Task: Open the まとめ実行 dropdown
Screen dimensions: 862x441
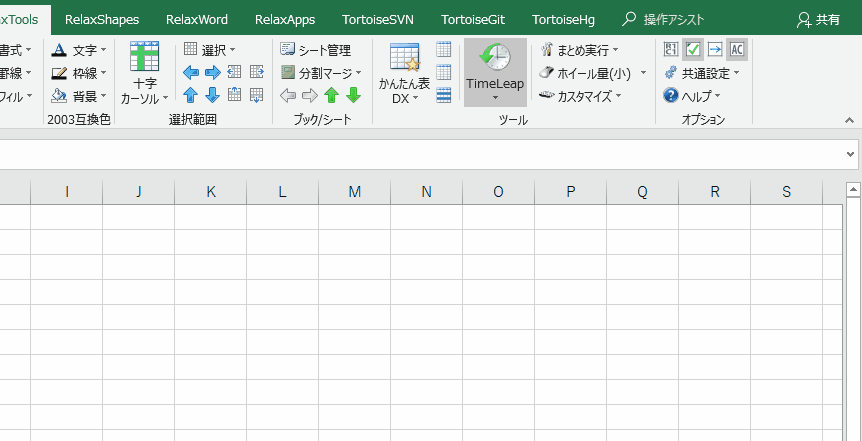Action: 579,50
